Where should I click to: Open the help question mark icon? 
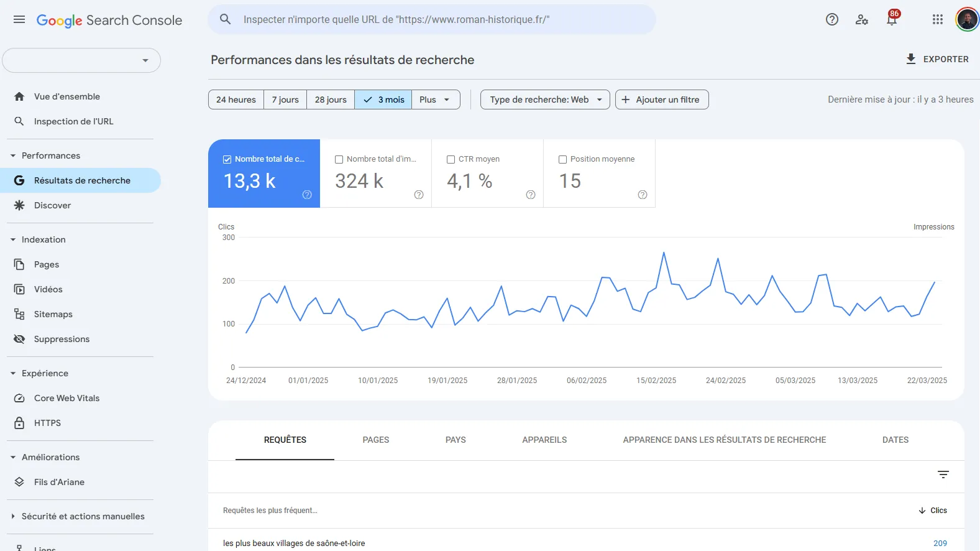click(832, 19)
